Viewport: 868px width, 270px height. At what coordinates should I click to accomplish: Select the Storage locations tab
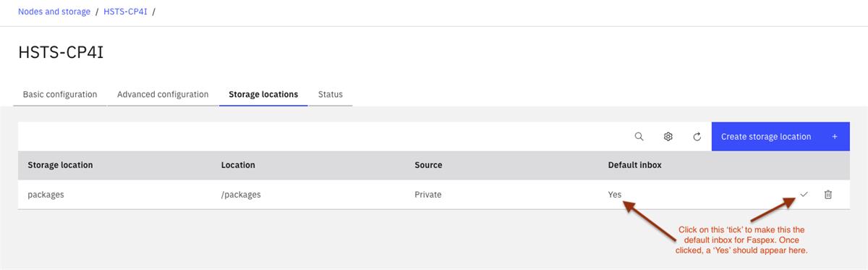263,94
